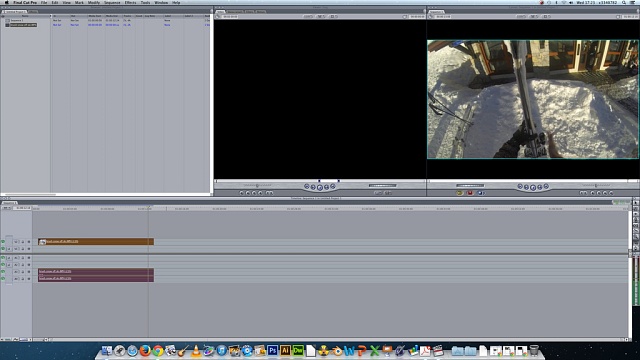Select the lower purple audio clip in the Timeline

pos(96,278)
